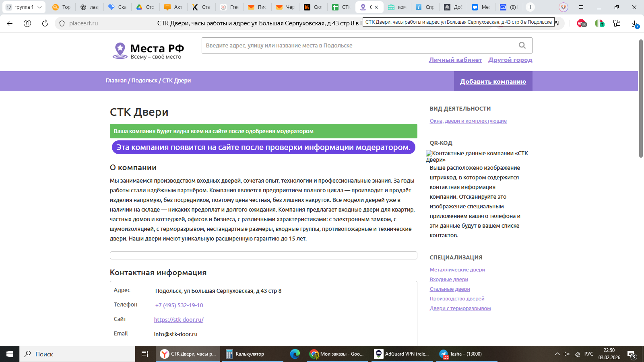
Task: Switch to Chrome Мои заказы window
Action: pos(337,354)
